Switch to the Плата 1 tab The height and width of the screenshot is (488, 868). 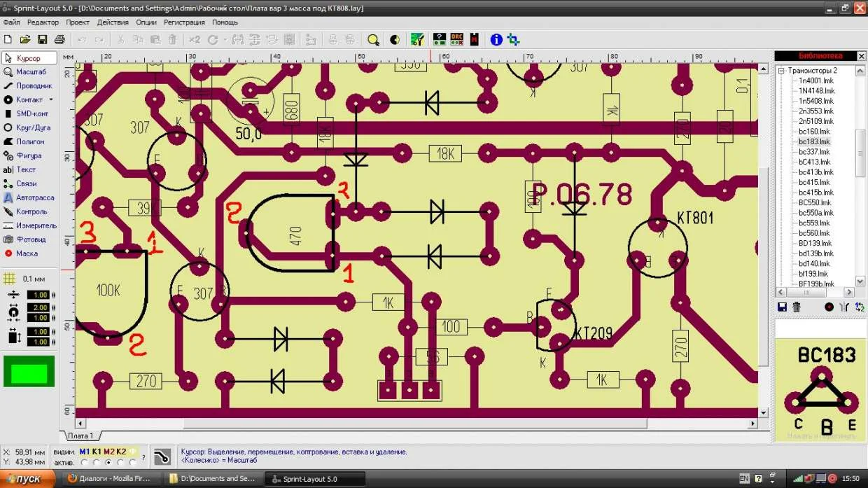pyautogui.click(x=79, y=435)
